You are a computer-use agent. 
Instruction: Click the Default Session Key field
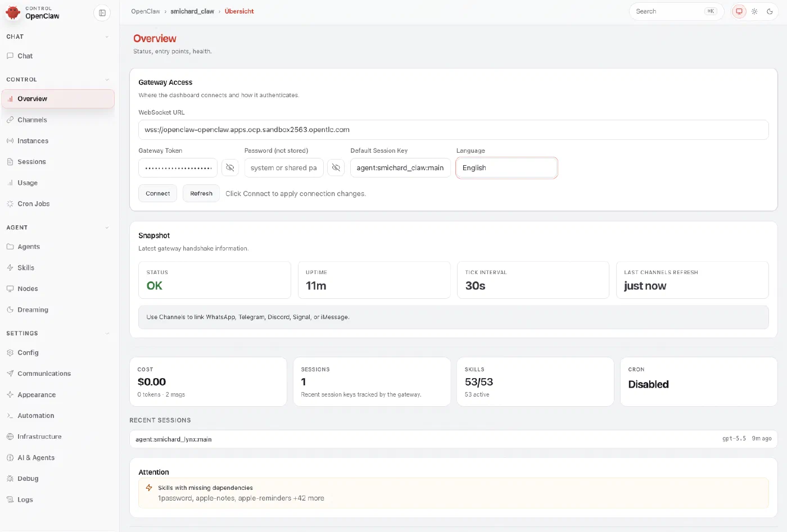click(400, 168)
